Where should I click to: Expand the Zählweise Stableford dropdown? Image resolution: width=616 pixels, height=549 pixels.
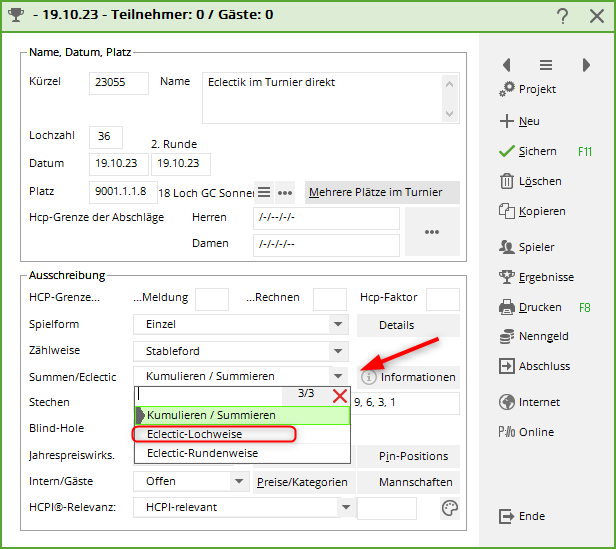338,351
